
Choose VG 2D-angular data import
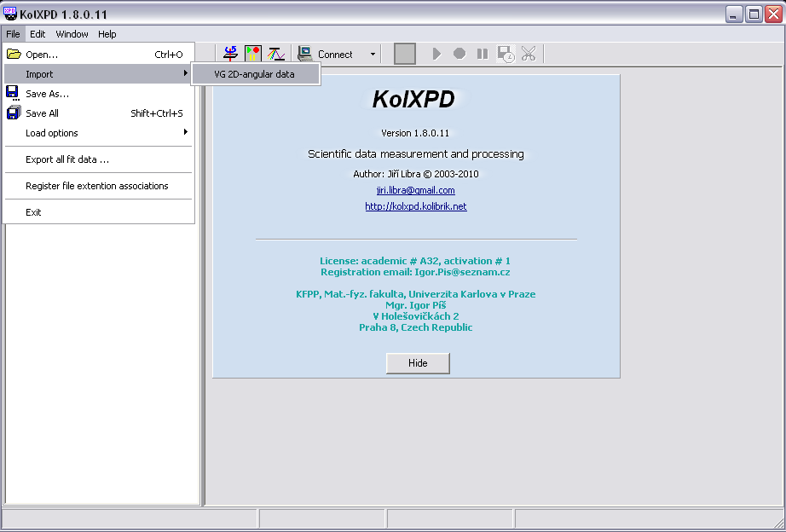(x=256, y=74)
